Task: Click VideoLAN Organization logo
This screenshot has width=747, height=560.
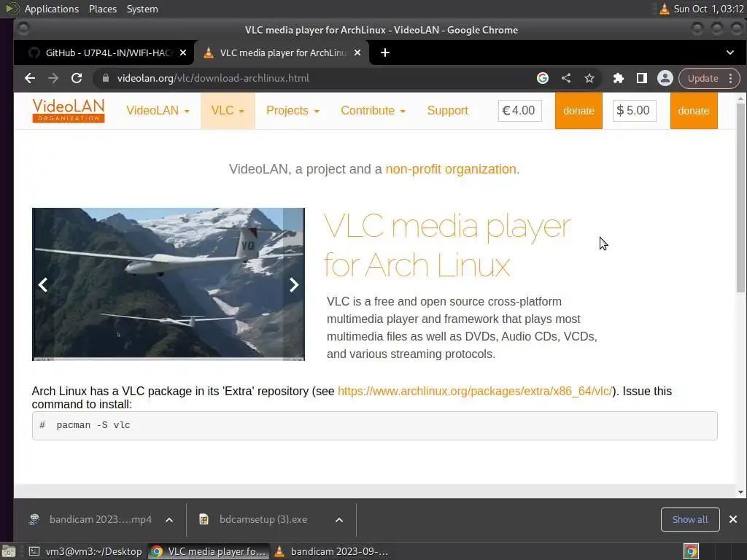Action: coord(69,111)
